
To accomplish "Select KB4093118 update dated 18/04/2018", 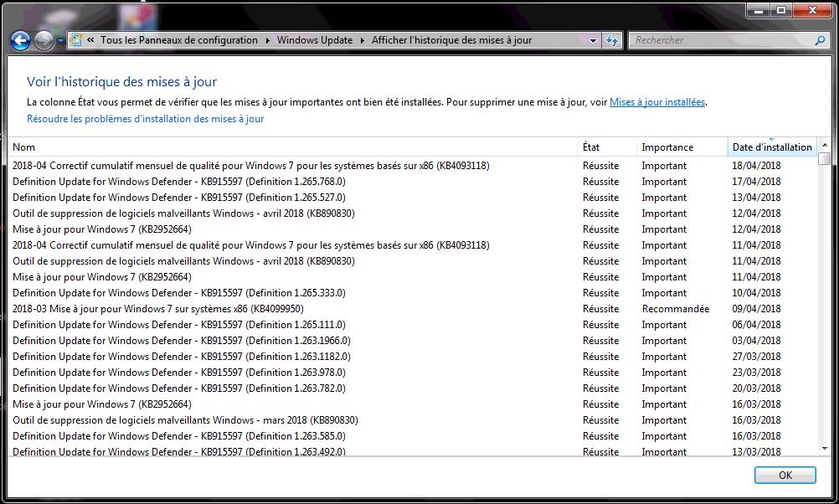I will (x=412, y=166).
